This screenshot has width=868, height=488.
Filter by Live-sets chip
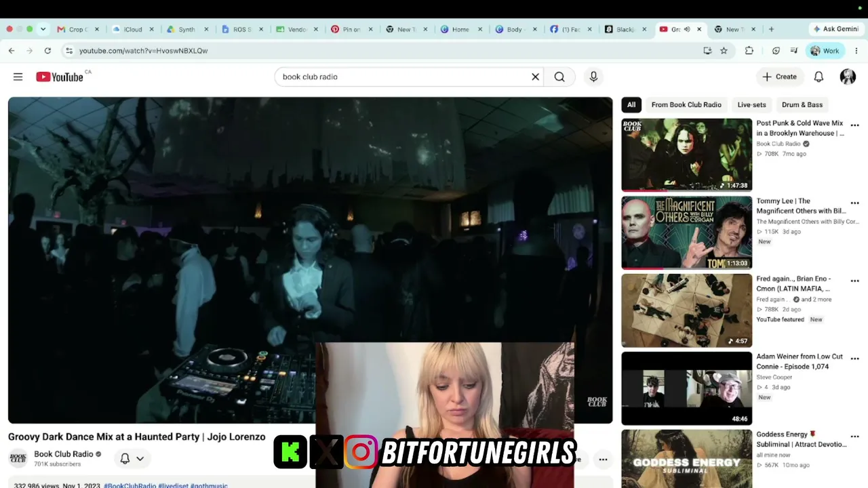point(751,105)
